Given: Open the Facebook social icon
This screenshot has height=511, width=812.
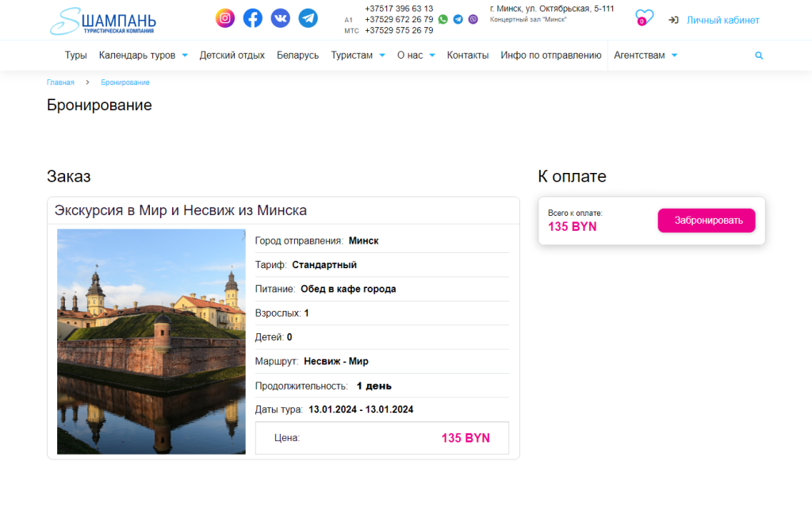Looking at the screenshot, I should tap(253, 18).
